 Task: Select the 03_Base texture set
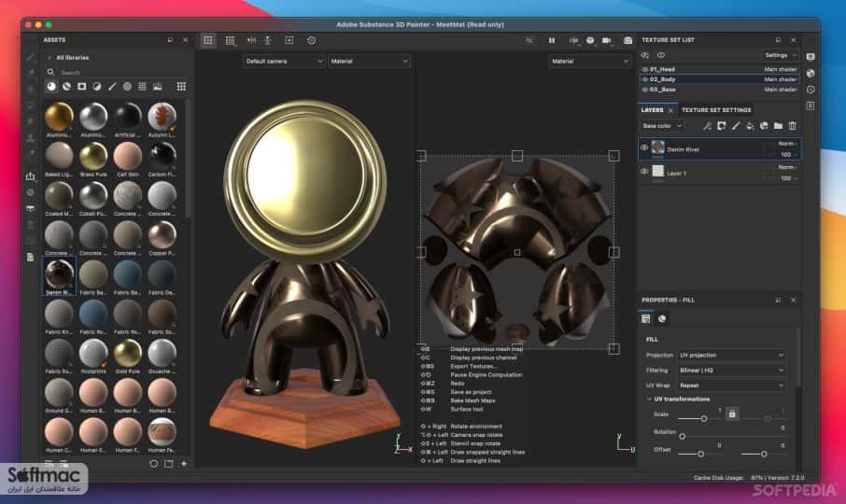[719, 90]
